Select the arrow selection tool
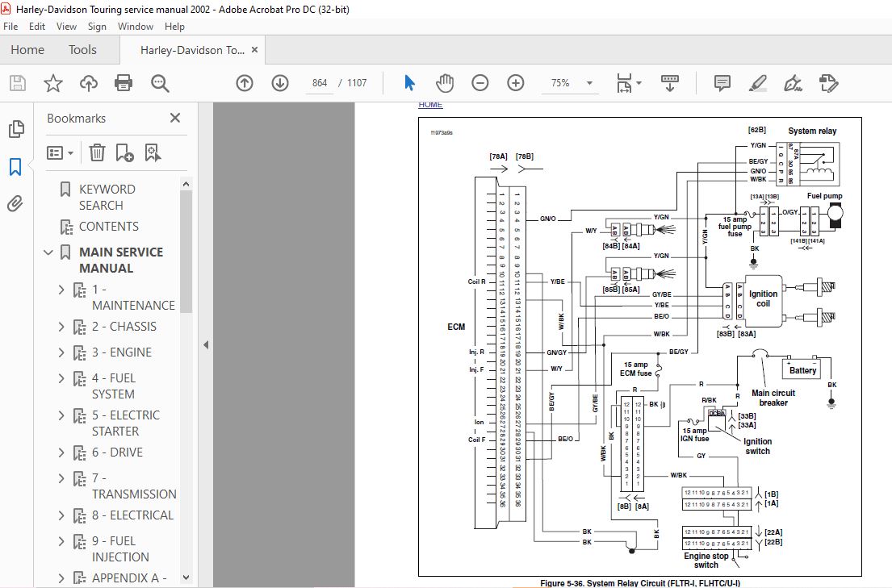The image size is (892, 588). click(x=409, y=83)
